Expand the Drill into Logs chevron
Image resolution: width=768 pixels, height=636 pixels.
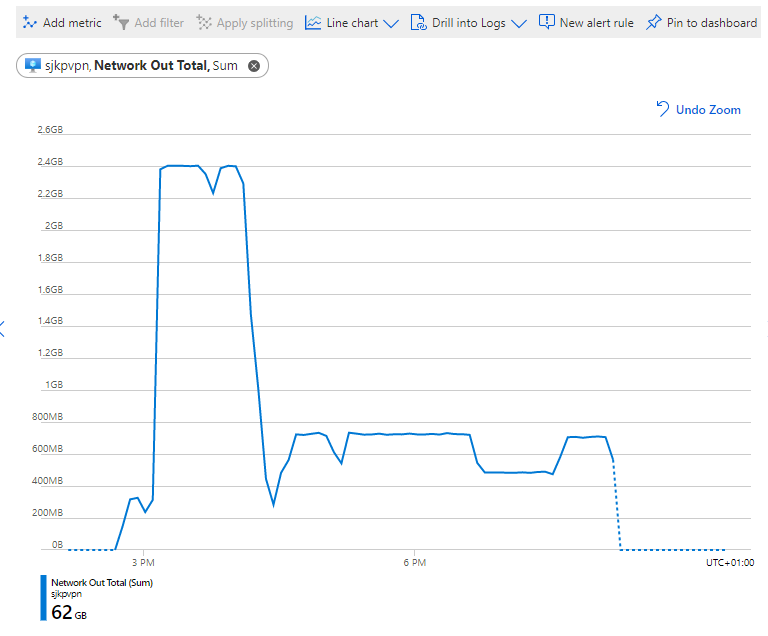518,23
